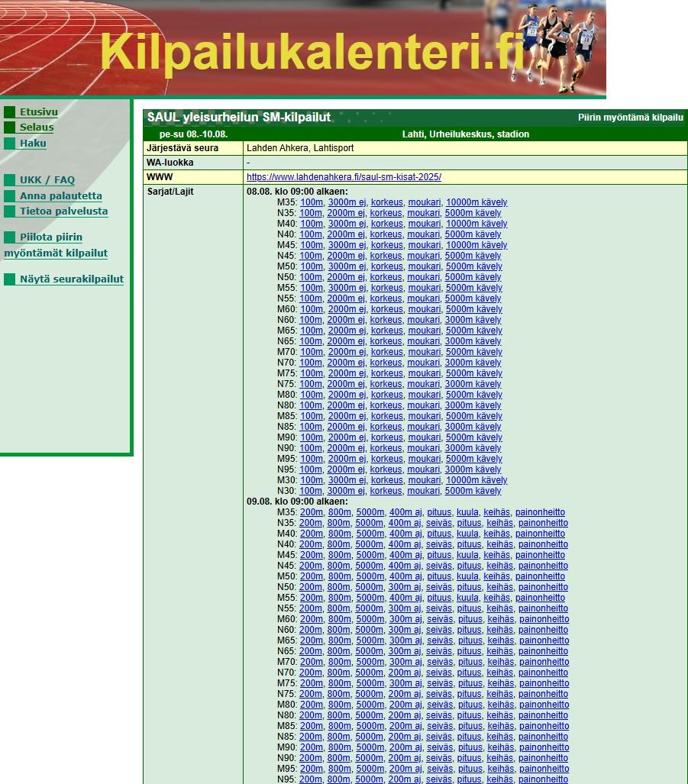This screenshot has width=688, height=784.
Task: Open N65 moukari event
Action: pos(424,341)
